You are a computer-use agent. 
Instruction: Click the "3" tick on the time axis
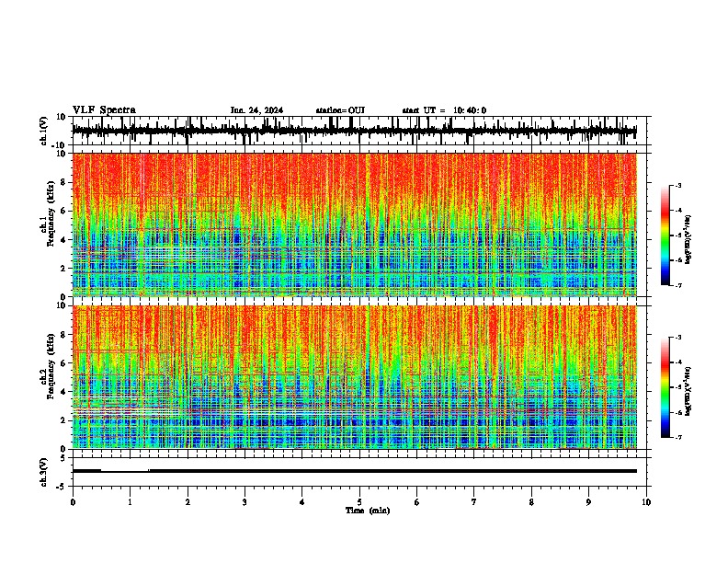(x=245, y=502)
